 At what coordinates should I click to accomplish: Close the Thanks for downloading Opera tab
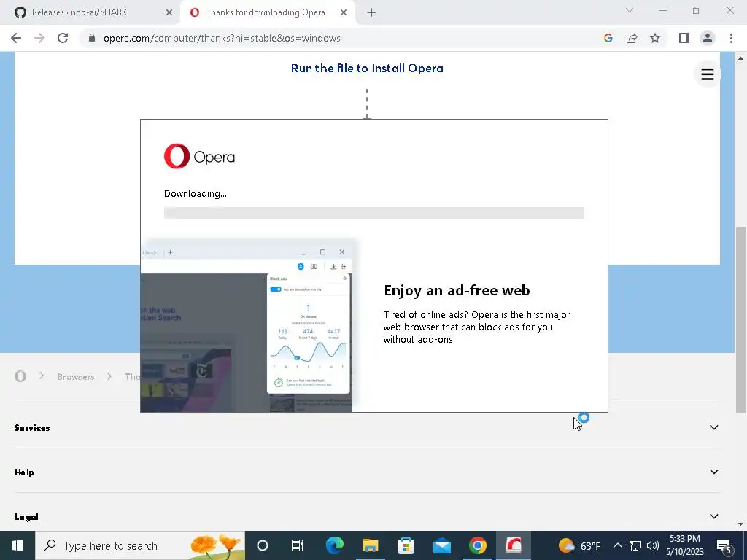click(344, 12)
